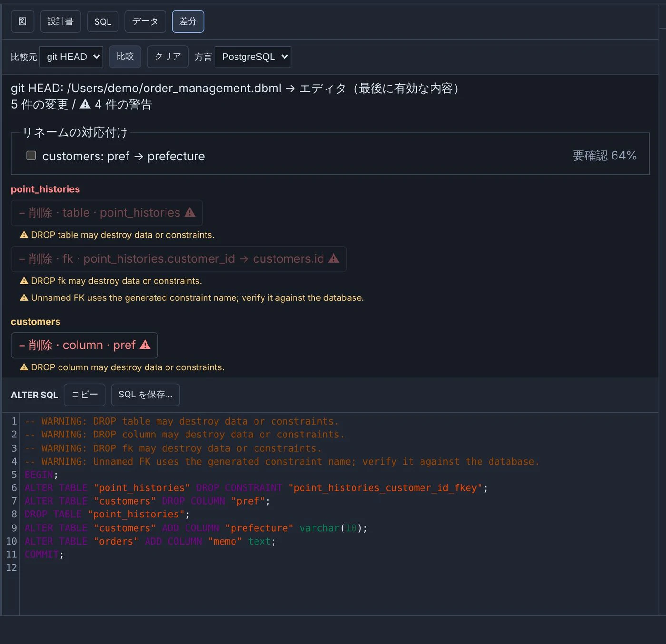Screen dimensions: 666x644
Task: Click warning icon before 'DROP fk may destroy'
Action: pos(24,281)
